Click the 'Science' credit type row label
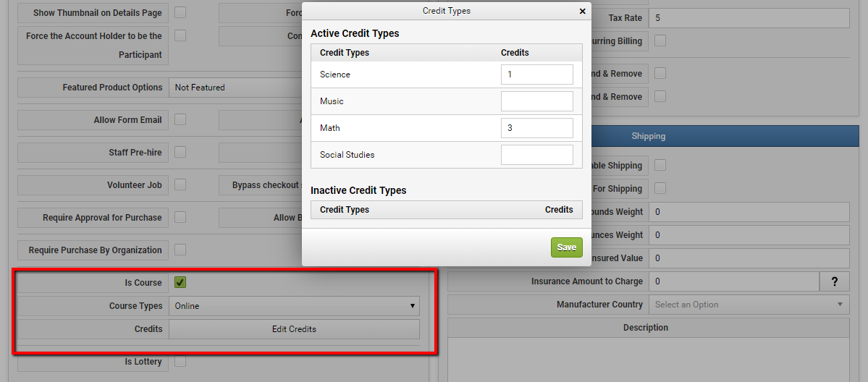Screen dimensions: 868x382 [x=335, y=75]
